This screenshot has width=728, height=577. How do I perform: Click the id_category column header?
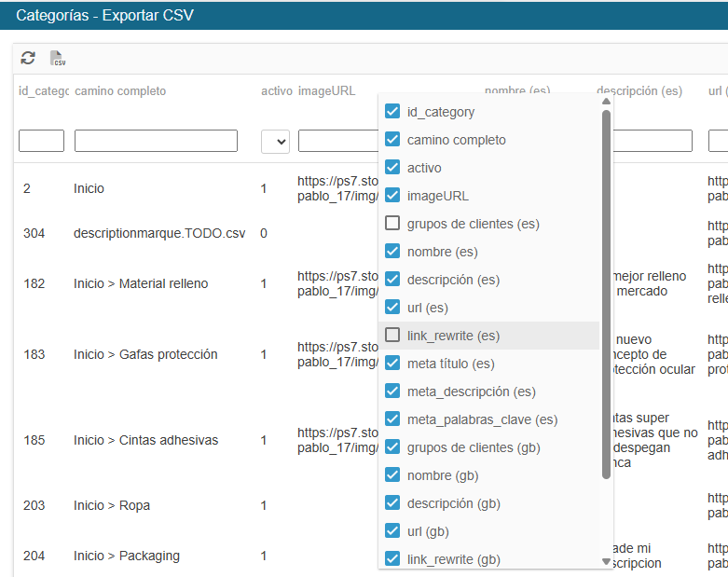(44, 91)
